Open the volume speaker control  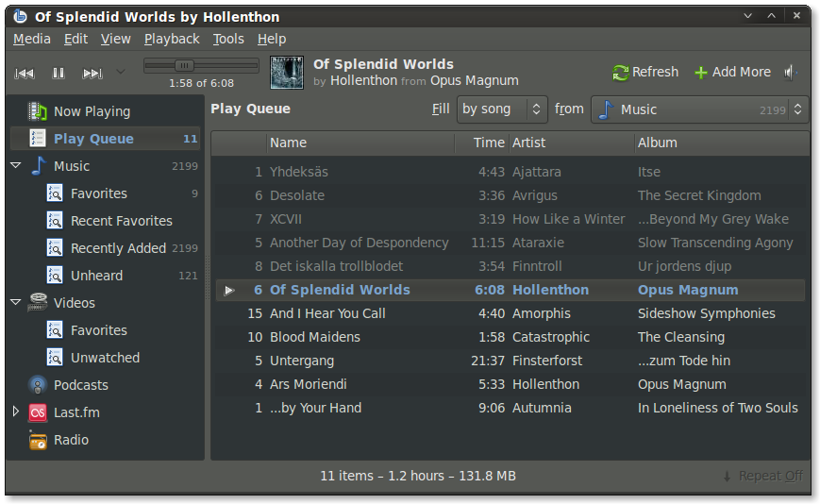click(x=790, y=72)
